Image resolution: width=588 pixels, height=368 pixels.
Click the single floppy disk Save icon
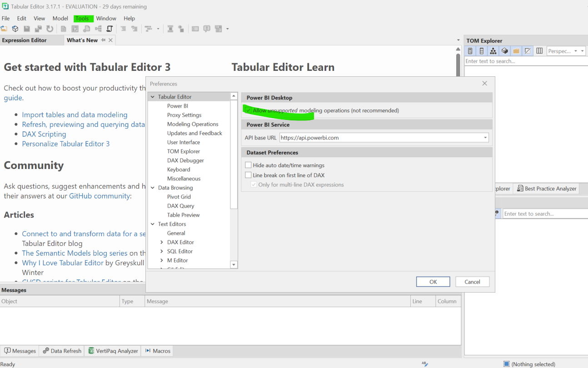coord(27,29)
